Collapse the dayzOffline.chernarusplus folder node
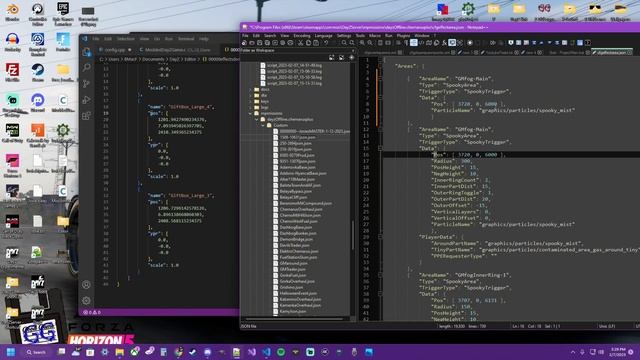The width and height of the screenshot is (640, 360). pyautogui.click(x=256, y=119)
